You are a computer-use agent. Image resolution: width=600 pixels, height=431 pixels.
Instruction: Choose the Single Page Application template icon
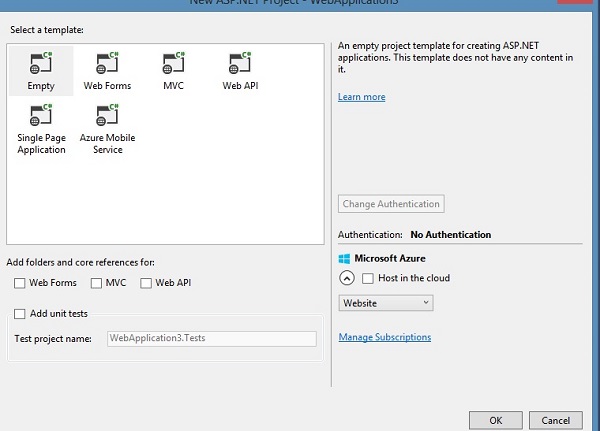(x=41, y=115)
